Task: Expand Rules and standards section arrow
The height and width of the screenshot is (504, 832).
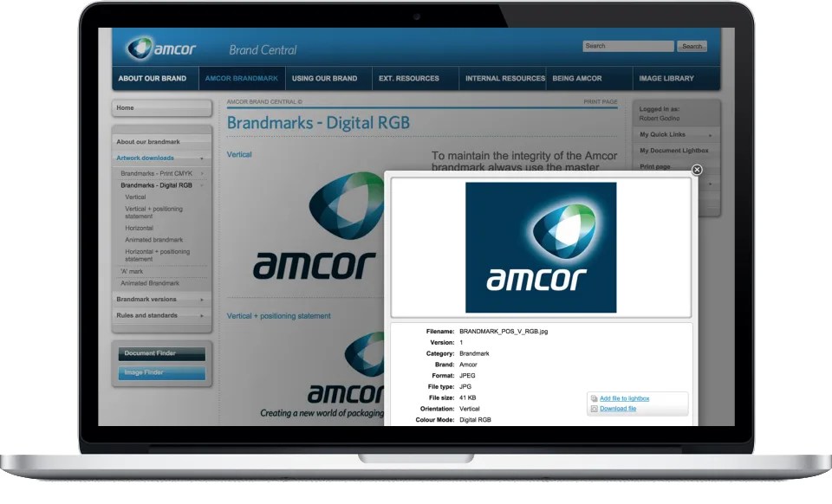Action: (202, 316)
